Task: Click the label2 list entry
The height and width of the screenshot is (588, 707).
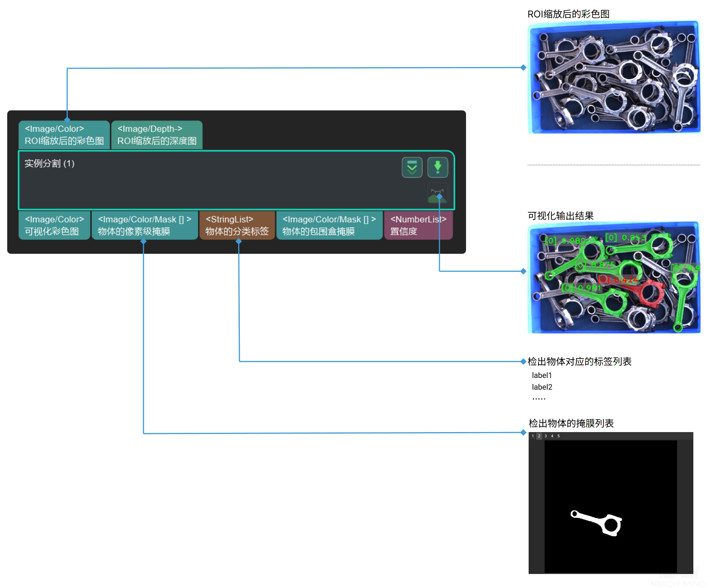Action: click(542, 387)
